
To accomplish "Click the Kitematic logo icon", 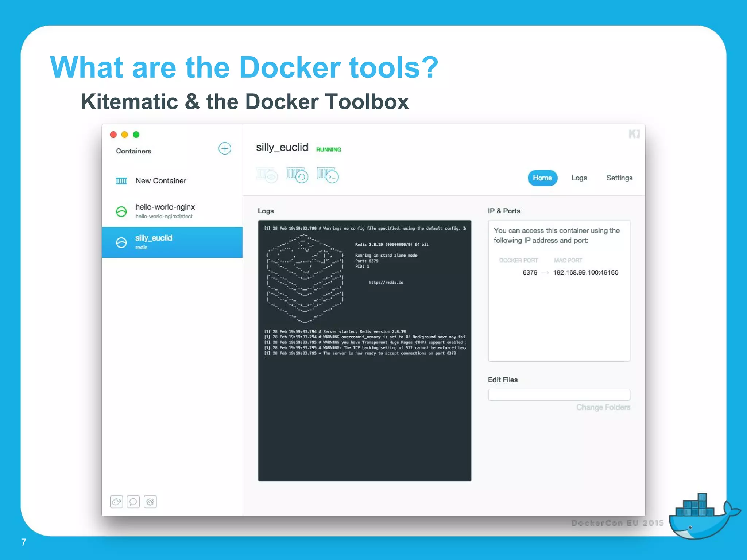I will pyautogui.click(x=634, y=134).
